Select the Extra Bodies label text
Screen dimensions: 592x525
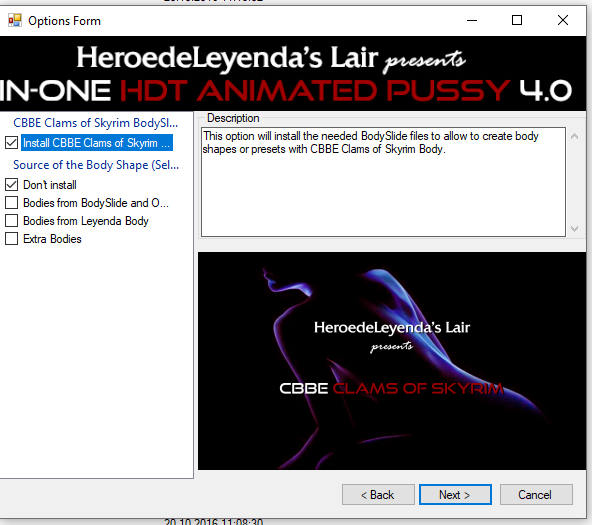coord(52,239)
